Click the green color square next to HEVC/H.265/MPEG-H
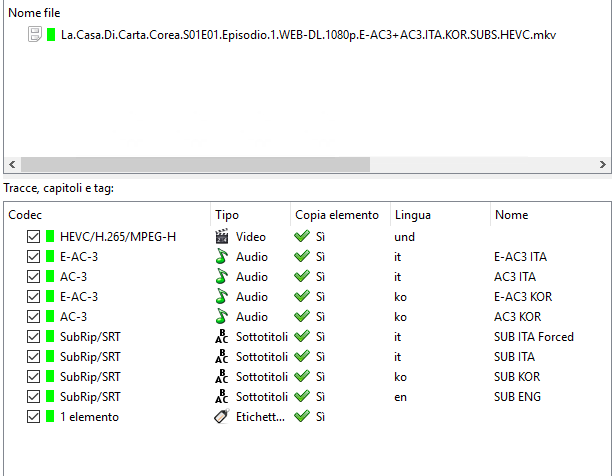Image resolution: width=612 pixels, height=476 pixels. pos(50,236)
